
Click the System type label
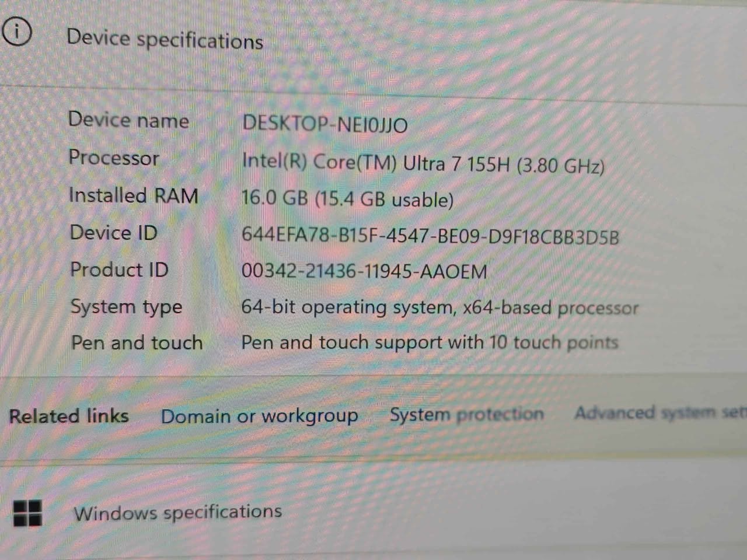[126, 307]
